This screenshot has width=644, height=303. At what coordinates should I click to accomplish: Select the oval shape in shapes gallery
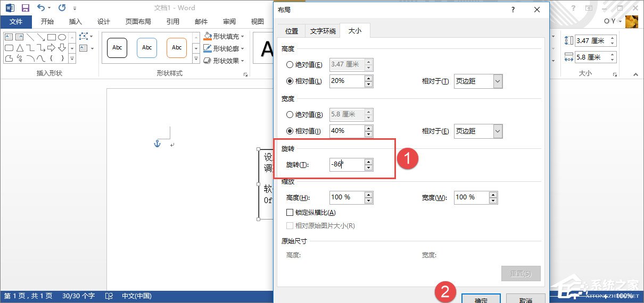[62, 37]
